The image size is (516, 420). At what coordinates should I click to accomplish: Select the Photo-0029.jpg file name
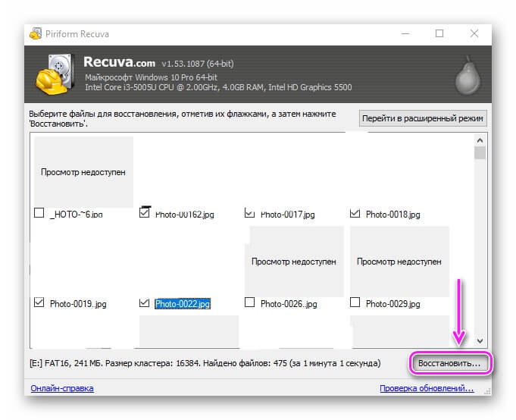[393, 304]
